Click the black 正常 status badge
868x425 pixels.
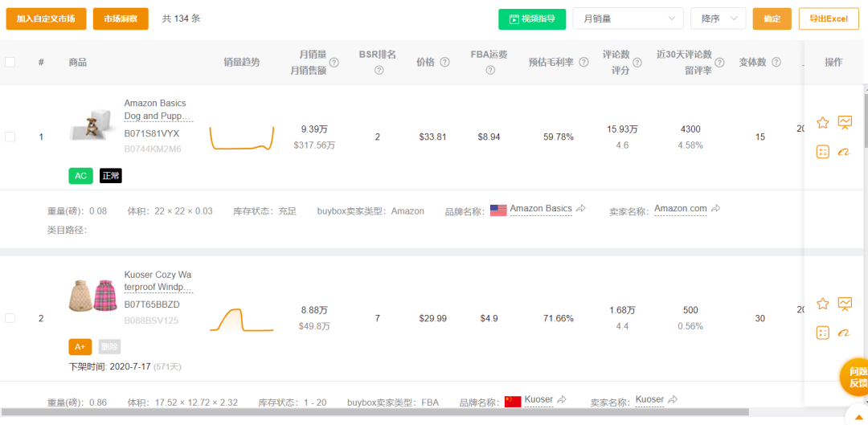click(x=111, y=176)
